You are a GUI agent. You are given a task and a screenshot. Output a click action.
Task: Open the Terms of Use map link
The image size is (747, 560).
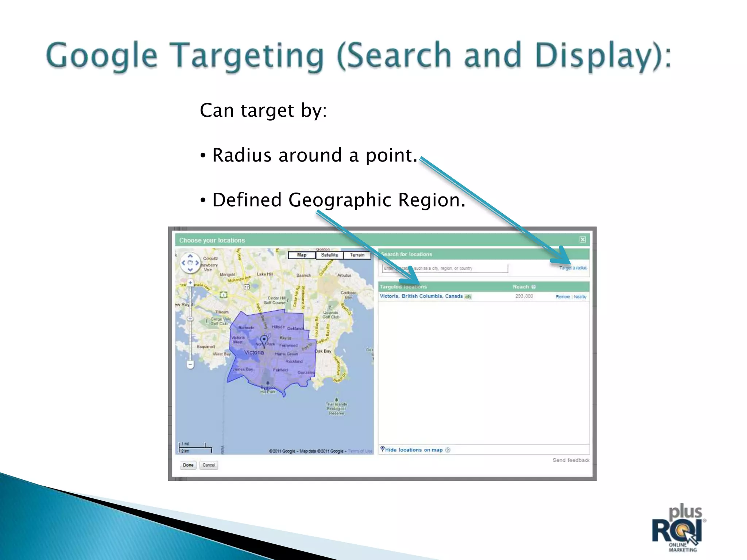coord(360,451)
